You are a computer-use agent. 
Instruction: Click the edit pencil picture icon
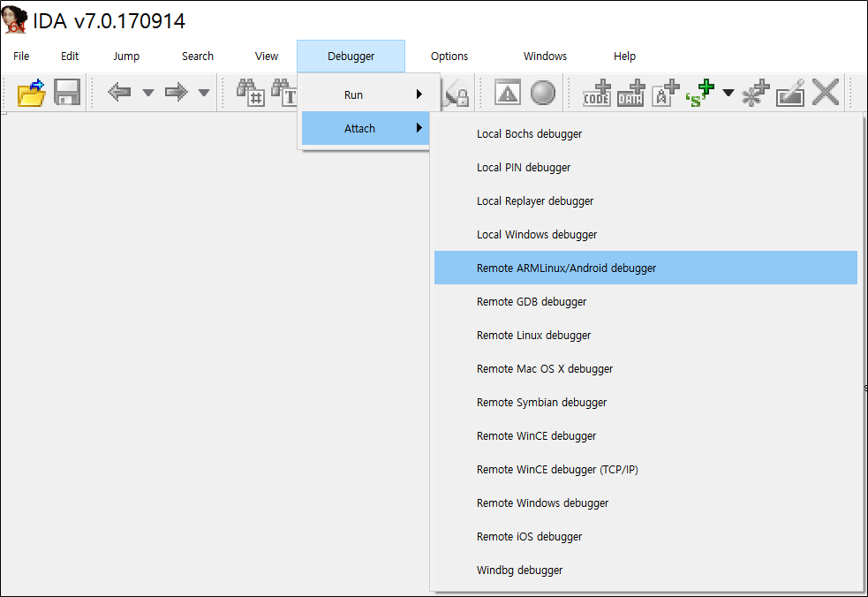point(790,93)
